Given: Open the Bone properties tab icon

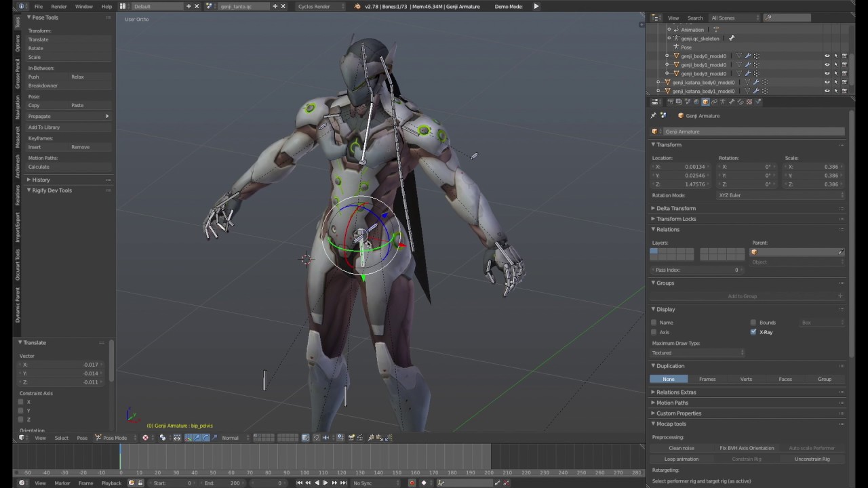Looking at the screenshot, I should 732,102.
